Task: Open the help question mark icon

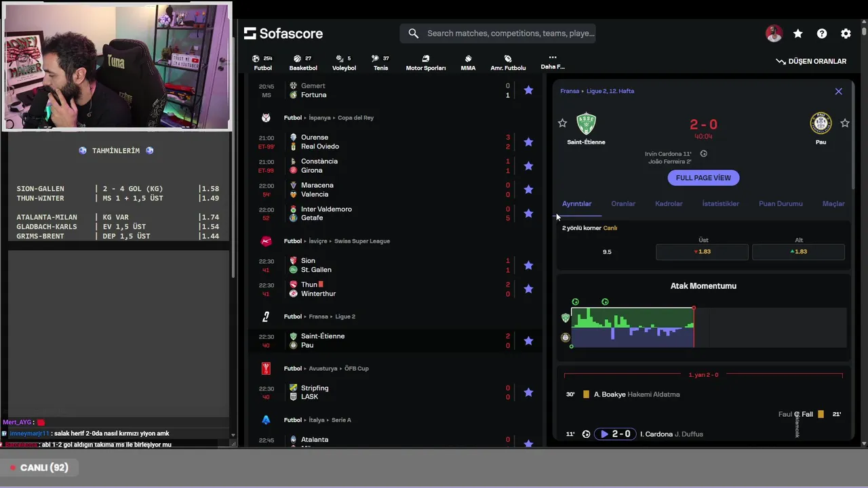Action: click(x=822, y=33)
